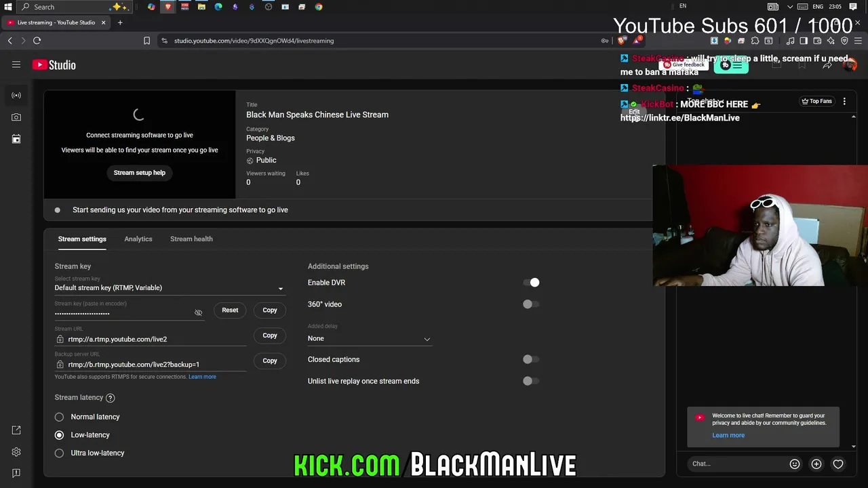The image size is (868, 488).
Task: Open File Explorer from the taskbar
Action: (201, 7)
